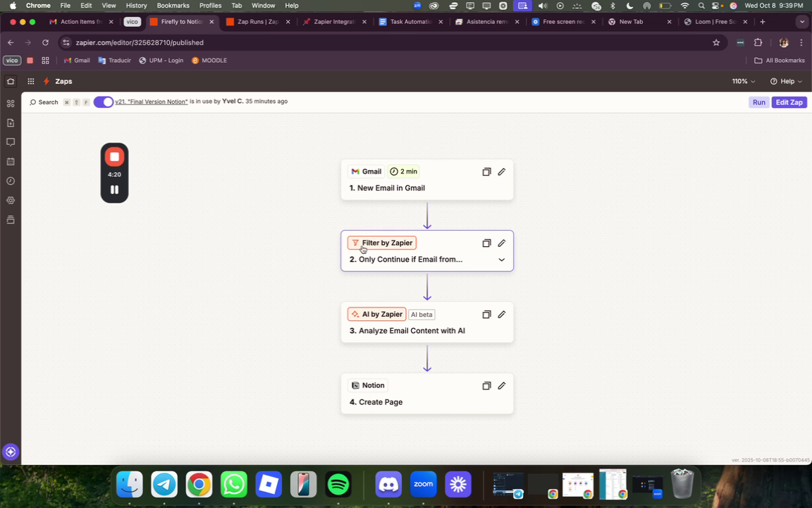Open the versions stack sidebar icon
The width and height of the screenshot is (812, 508).
coord(11,220)
